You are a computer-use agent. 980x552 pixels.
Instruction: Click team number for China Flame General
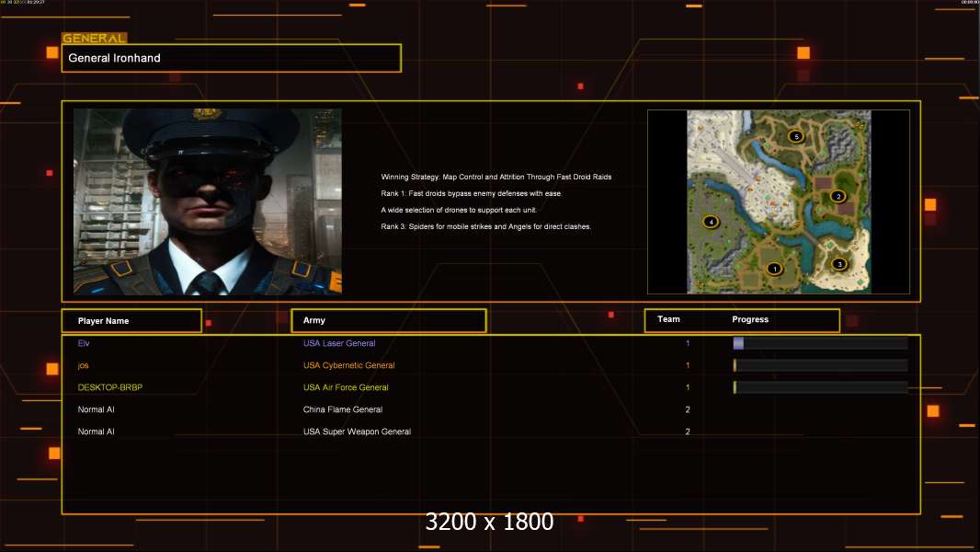[x=688, y=409]
